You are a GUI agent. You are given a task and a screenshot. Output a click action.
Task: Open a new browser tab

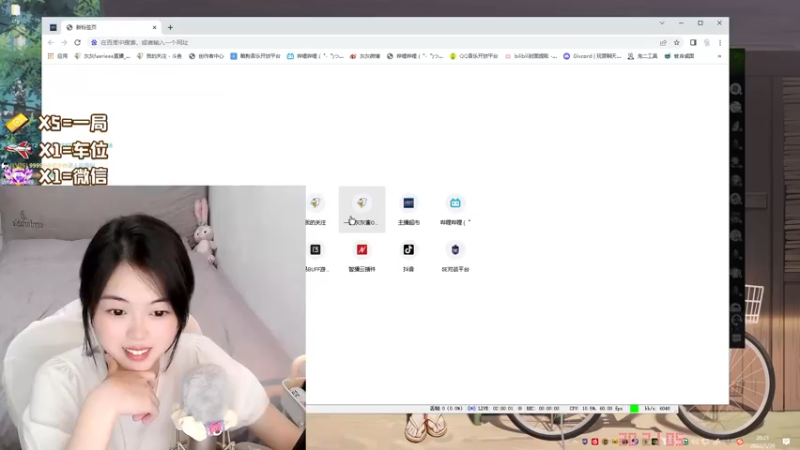tap(170, 28)
